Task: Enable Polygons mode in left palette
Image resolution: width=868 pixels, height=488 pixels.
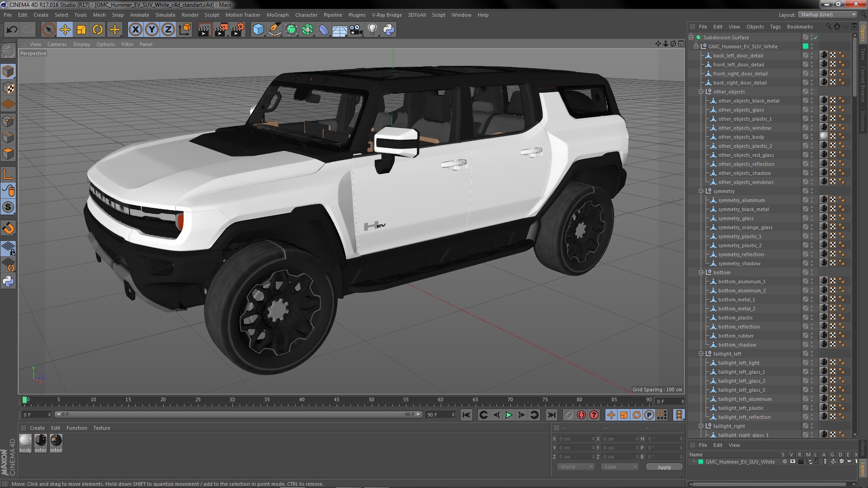Action: [x=8, y=154]
